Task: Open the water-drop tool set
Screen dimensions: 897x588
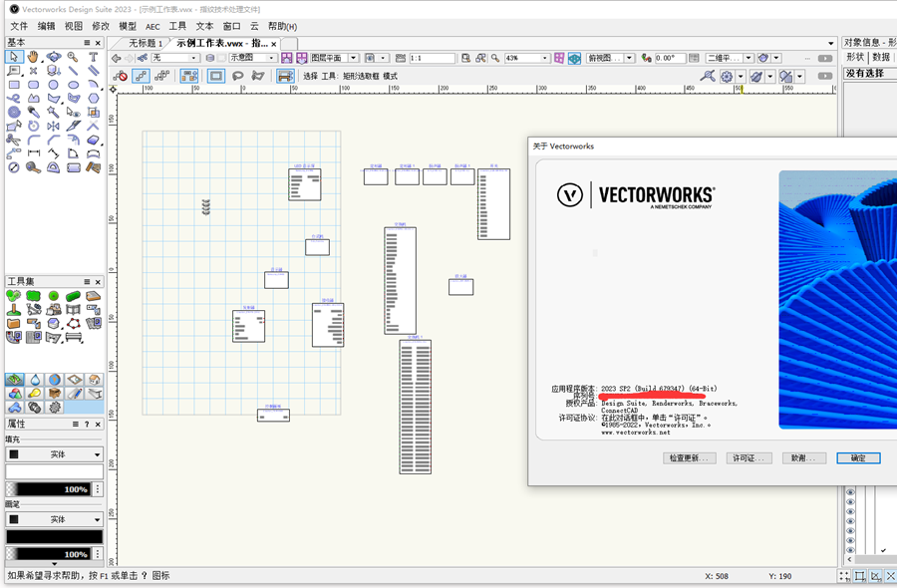Action: [x=35, y=380]
